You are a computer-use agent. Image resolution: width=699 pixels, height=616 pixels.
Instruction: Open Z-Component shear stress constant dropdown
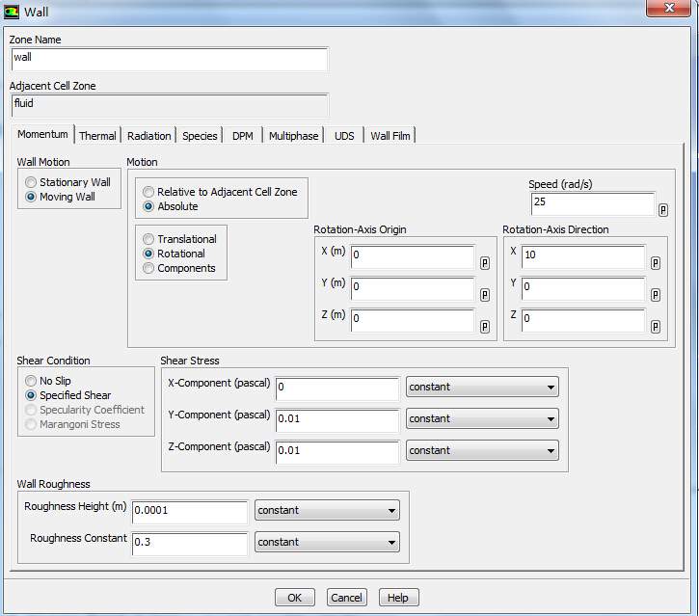click(x=482, y=450)
